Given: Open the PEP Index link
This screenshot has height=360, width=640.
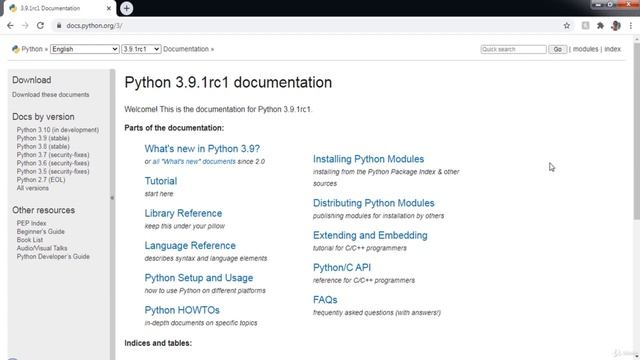Looking at the screenshot, I should click(31, 223).
